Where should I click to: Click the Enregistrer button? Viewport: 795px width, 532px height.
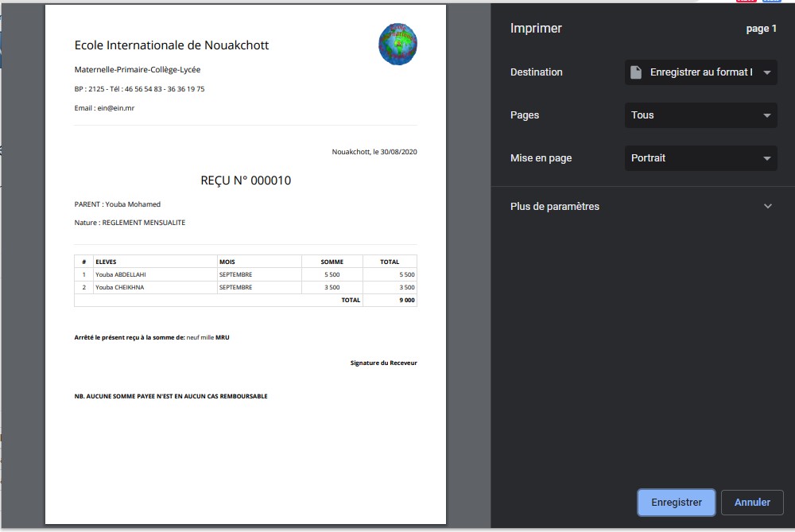[677, 502]
